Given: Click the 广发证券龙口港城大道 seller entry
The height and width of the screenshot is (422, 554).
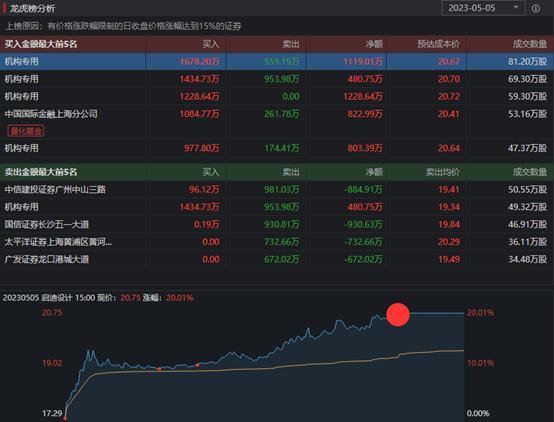Looking at the screenshot, I should (x=46, y=259).
